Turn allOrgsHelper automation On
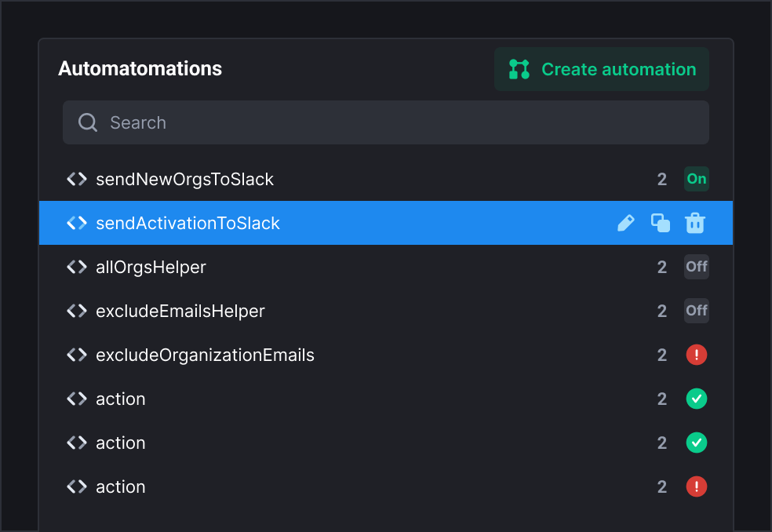 pos(696,267)
